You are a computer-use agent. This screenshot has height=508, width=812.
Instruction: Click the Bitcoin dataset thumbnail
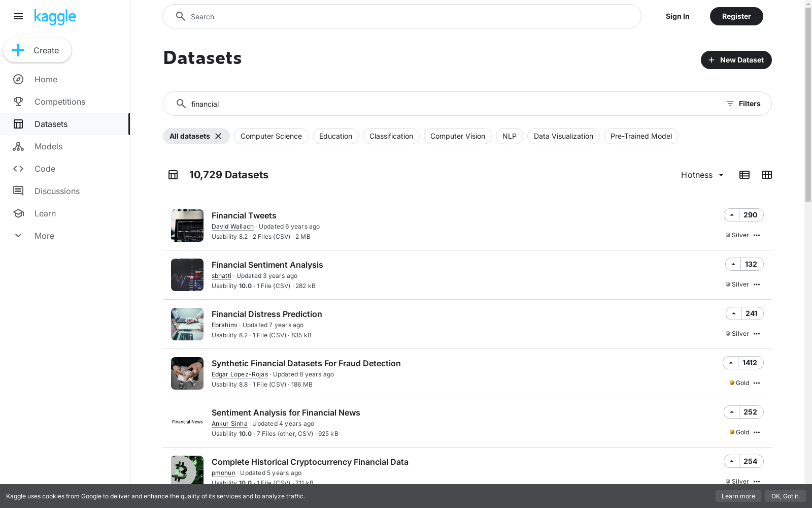pyautogui.click(x=187, y=470)
